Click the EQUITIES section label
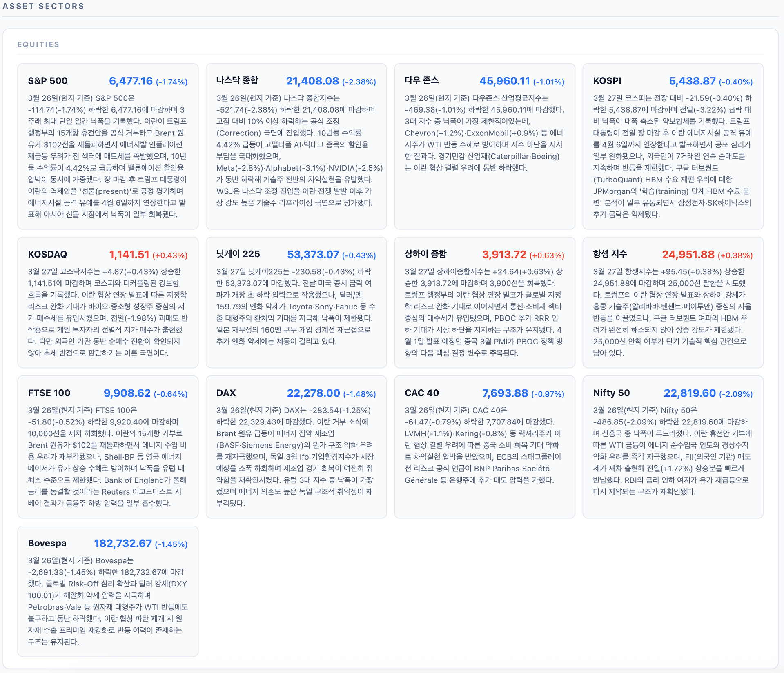This screenshot has height=673, width=784. pyautogui.click(x=38, y=44)
